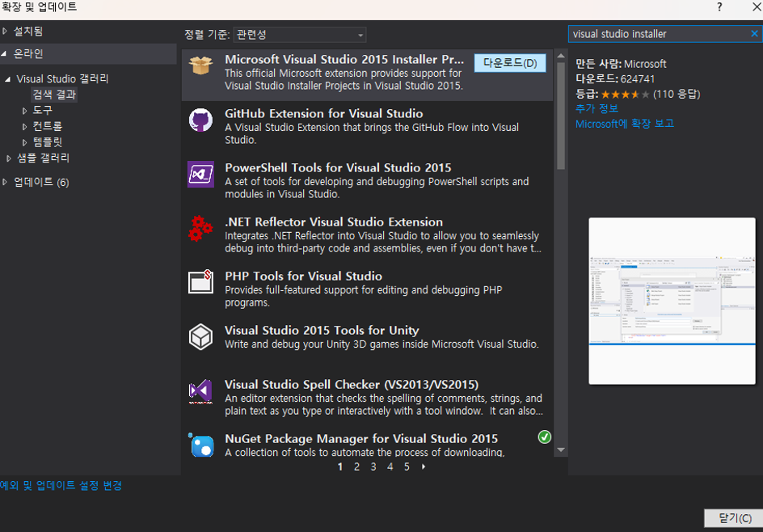Go to results page 2
This screenshot has width=763, height=532.
pos(356,467)
